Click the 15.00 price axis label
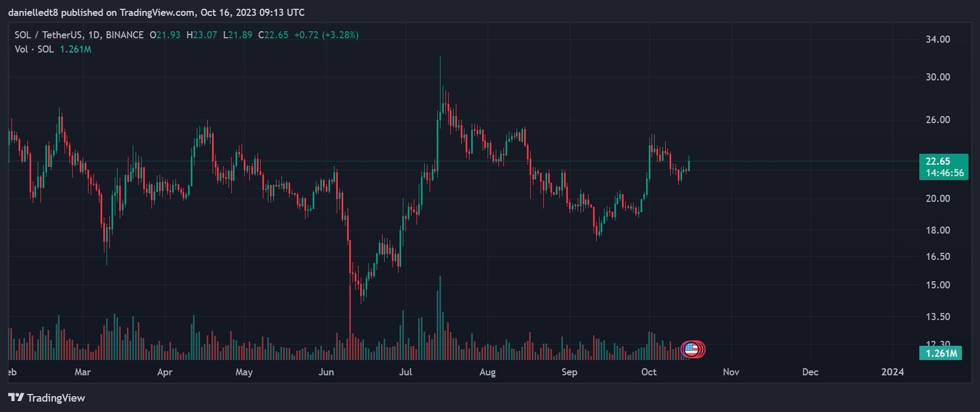This screenshot has width=980, height=412. [x=938, y=285]
